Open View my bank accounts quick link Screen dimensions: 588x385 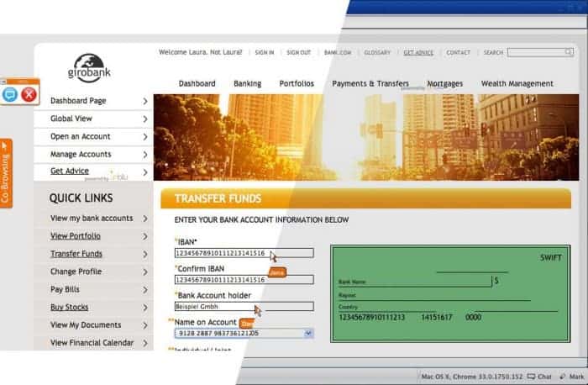(x=92, y=218)
